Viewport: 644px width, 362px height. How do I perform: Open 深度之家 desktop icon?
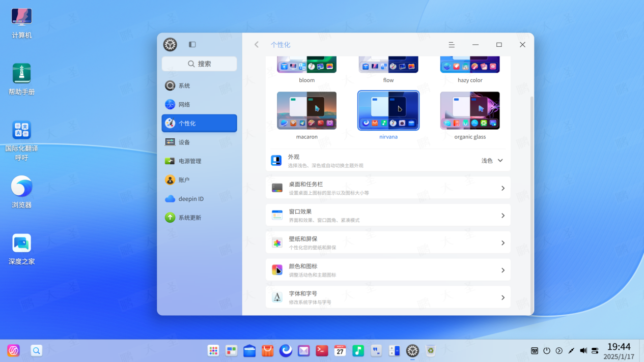(x=21, y=250)
